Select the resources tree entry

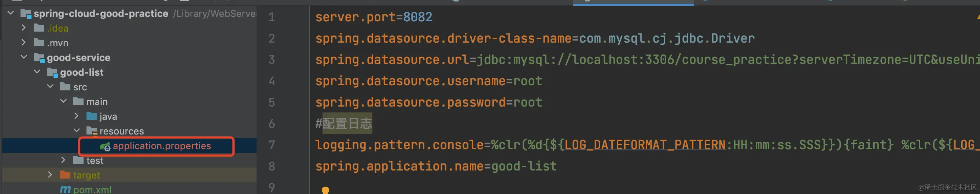pyautogui.click(x=122, y=131)
